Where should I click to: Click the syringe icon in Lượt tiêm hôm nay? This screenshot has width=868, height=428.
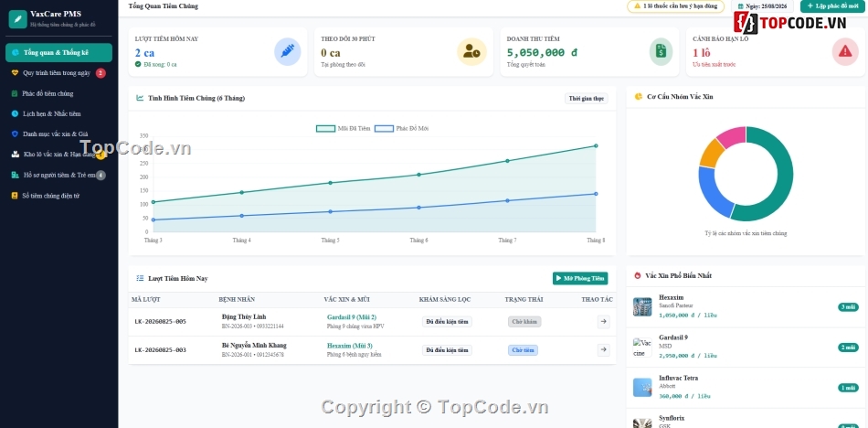click(287, 51)
